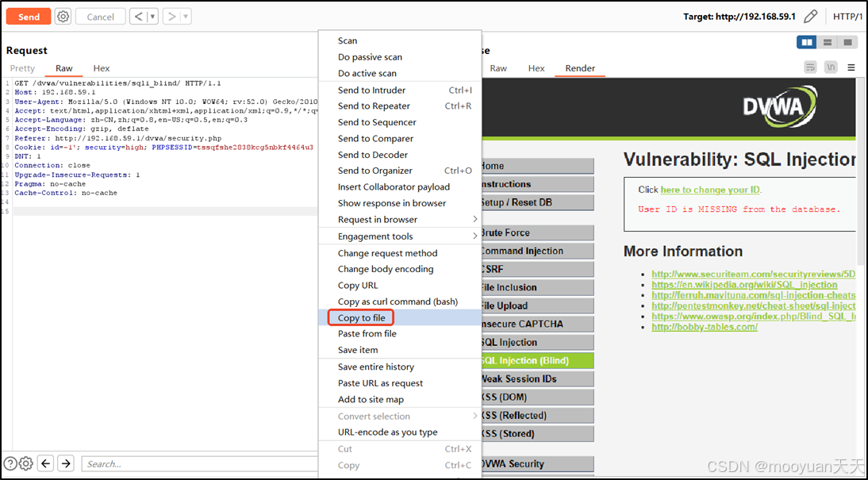Choose Copy URL from menu
This screenshot has width=868, height=480.
[400, 285]
